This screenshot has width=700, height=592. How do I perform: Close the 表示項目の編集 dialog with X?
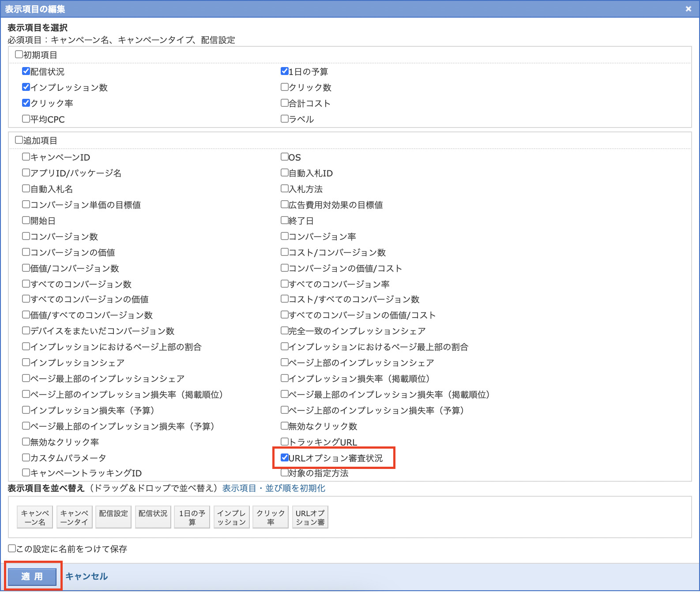688,9
